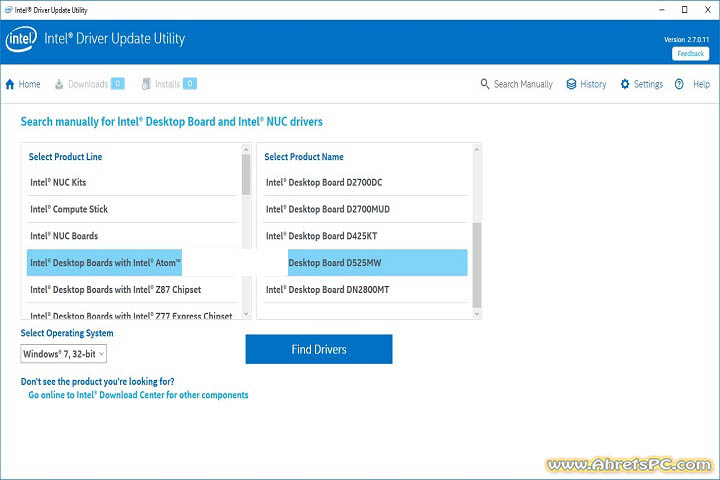The width and height of the screenshot is (720, 480).
Task: Open the Help label
Action: [x=702, y=84]
